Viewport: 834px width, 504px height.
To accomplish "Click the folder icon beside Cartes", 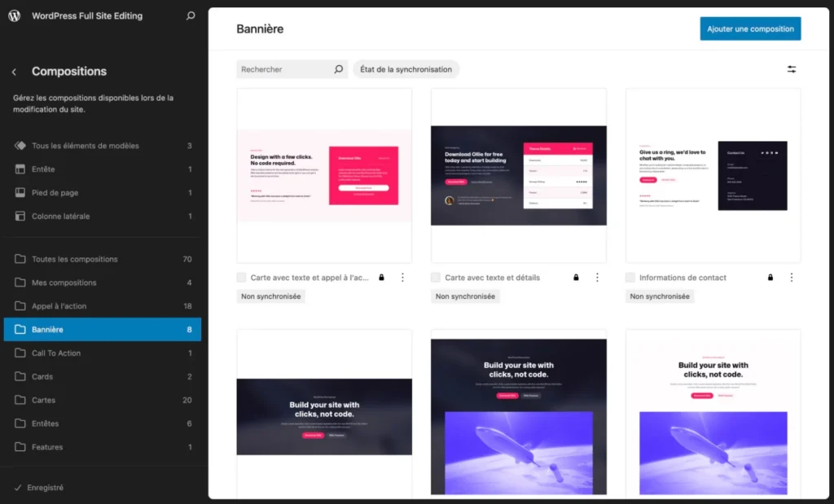I will click(x=20, y=400).
